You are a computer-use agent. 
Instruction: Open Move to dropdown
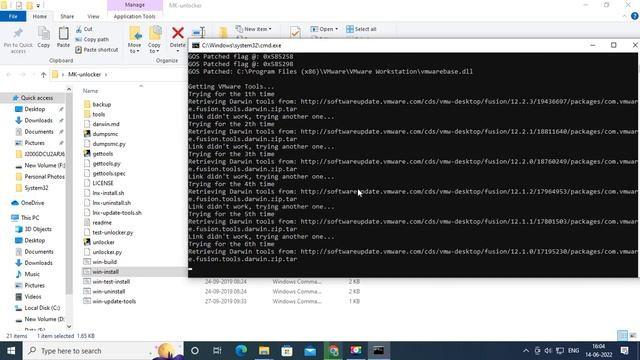(134, 40)
